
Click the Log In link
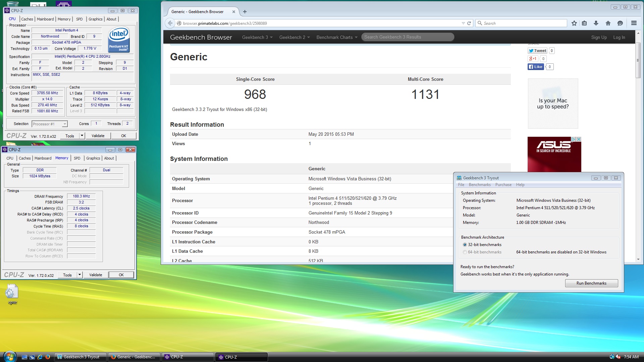[619, 37]
